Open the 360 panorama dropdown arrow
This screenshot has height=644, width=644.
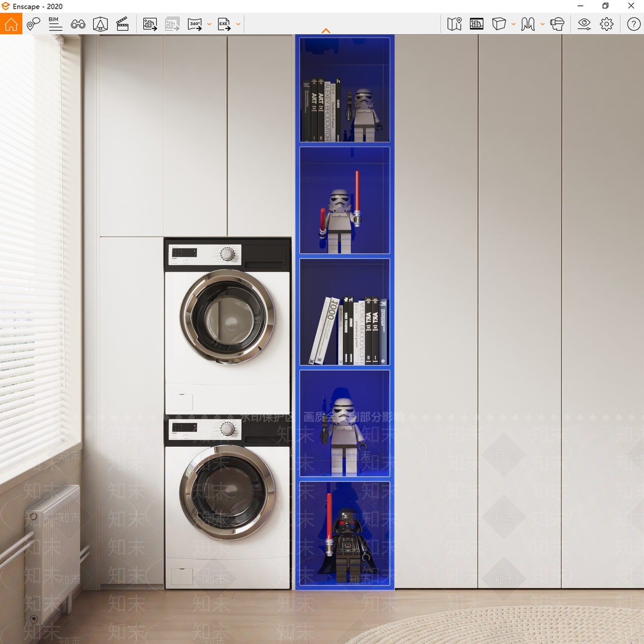click(x=209, y=24)
